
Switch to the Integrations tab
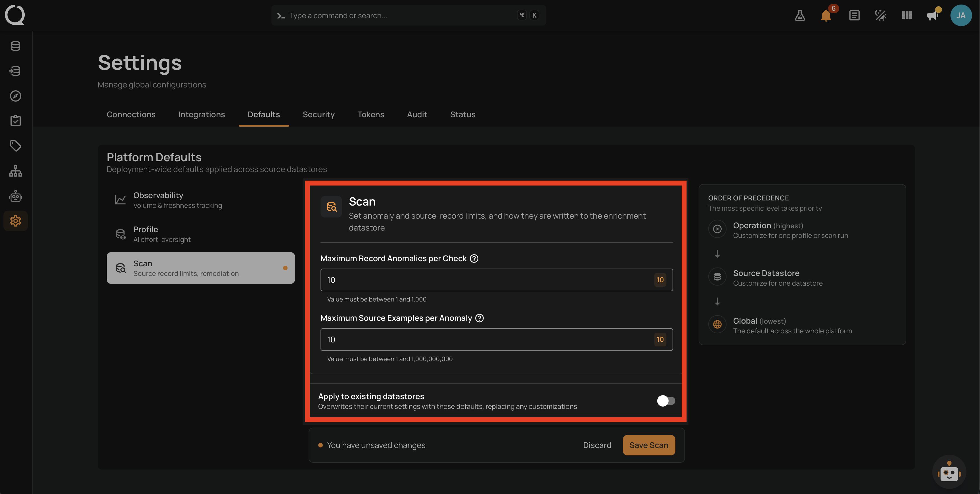coord(202,114)
